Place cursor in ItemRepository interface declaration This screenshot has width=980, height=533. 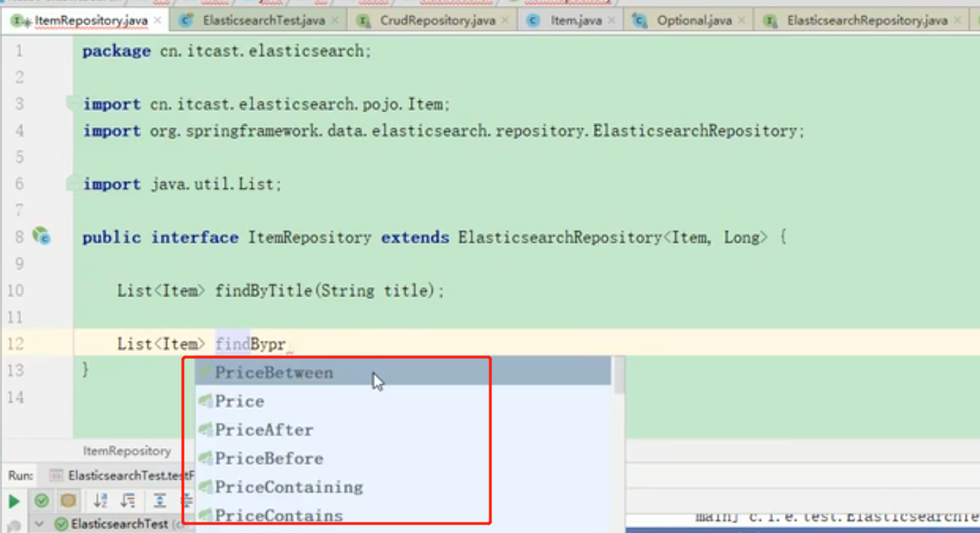pos(435,237)
